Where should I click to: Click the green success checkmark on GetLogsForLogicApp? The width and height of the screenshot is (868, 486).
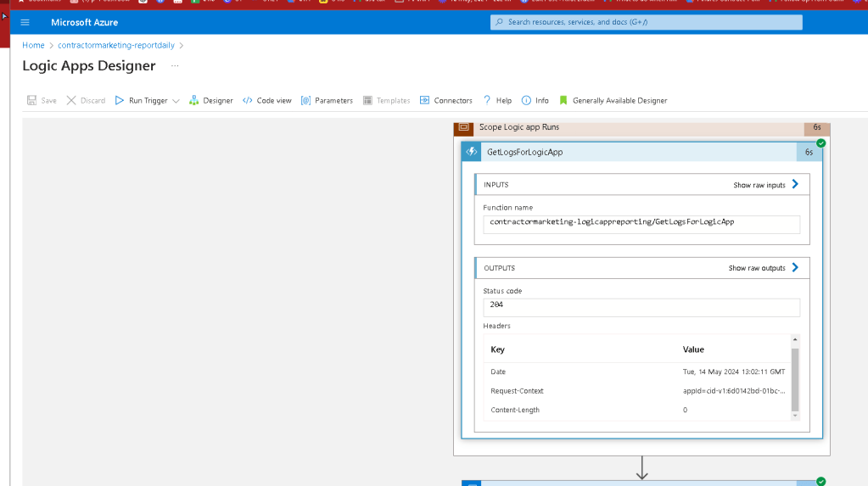pos(821,143)
